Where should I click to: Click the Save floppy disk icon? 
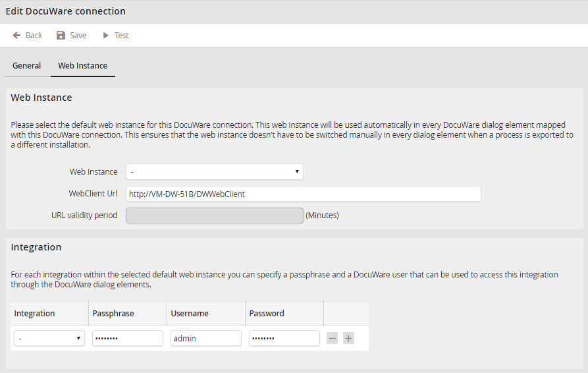pyautogui.click(x=61, y=36)
